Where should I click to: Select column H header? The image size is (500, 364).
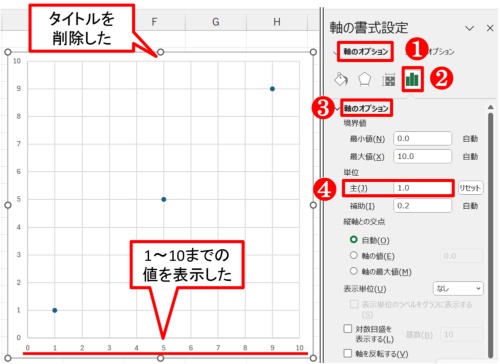point(277,22)
